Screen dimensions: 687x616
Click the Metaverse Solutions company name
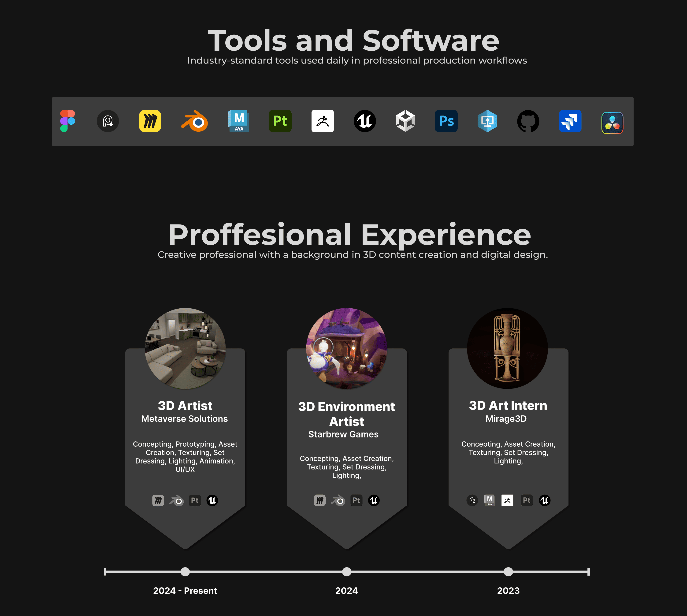coord(185,419)
